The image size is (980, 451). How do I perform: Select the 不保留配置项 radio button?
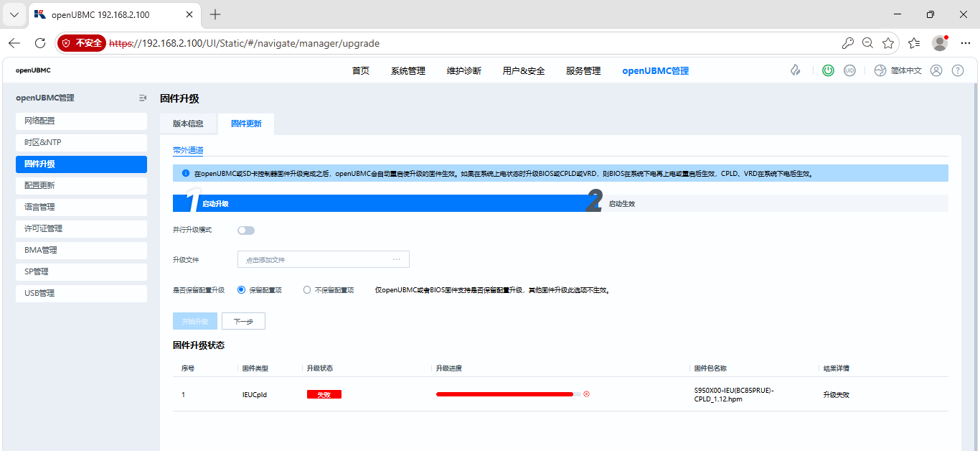point(307,290)
